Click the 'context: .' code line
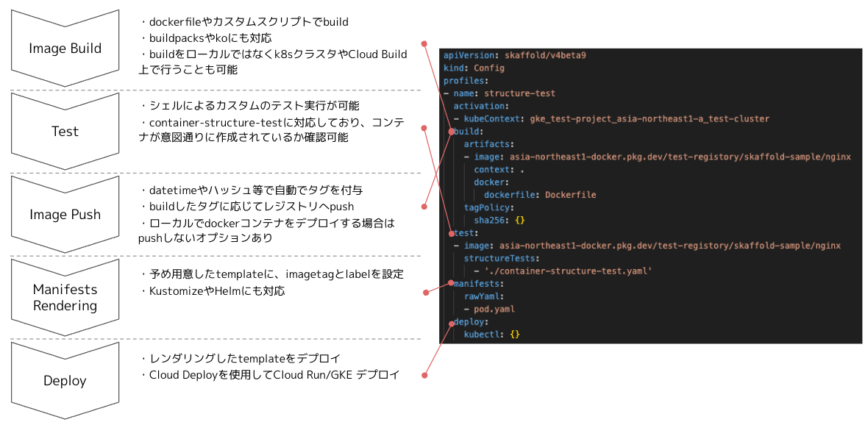The width and height of the screenshot is (868, 425). coord(499,170)
